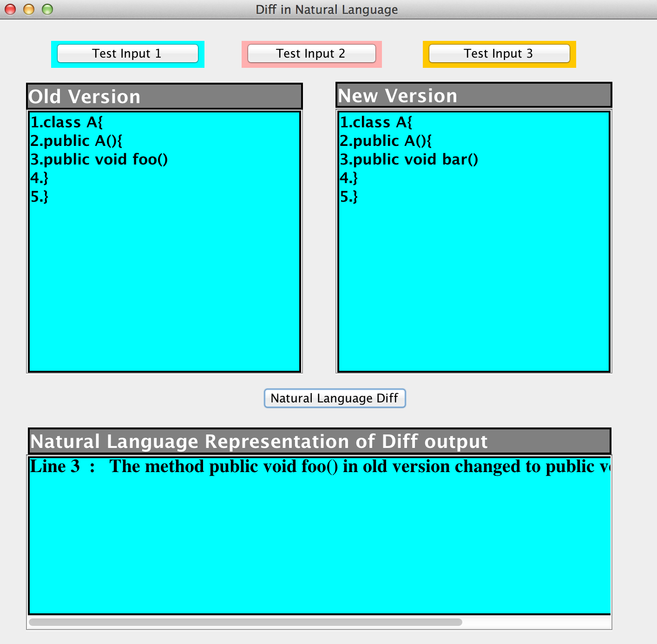The width and height of the screenshot is (657, 644).
Task: Click the Test Input 1 button
Action: 127,53
